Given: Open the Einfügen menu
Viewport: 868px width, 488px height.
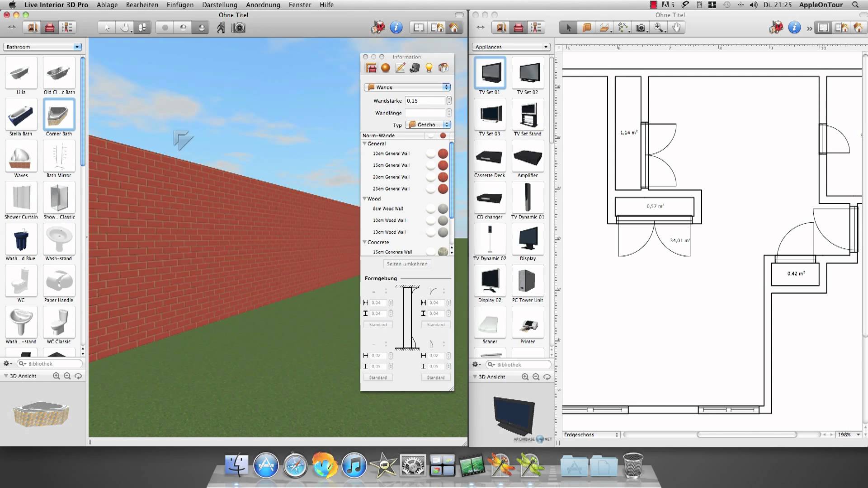Looking at the screenshot, I should 180,5.
